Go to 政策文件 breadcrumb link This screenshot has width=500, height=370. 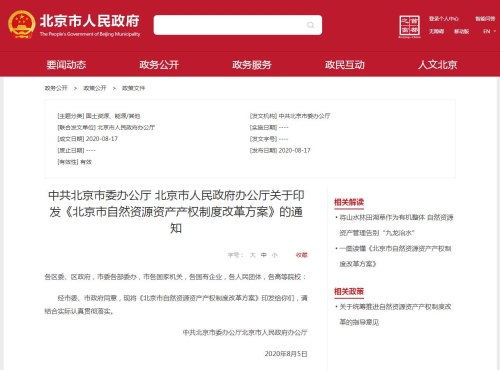(x=133, y=88)
